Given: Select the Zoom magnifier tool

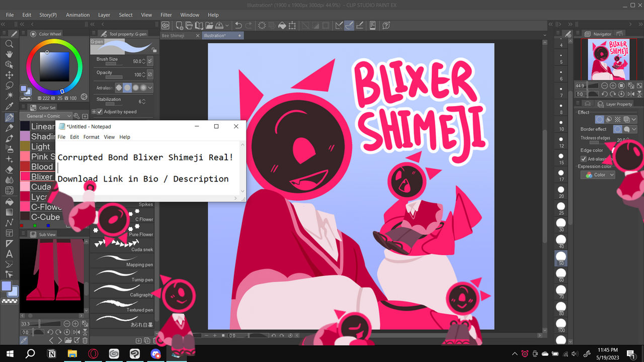Looking at the screenshot, I should (9, 44).
